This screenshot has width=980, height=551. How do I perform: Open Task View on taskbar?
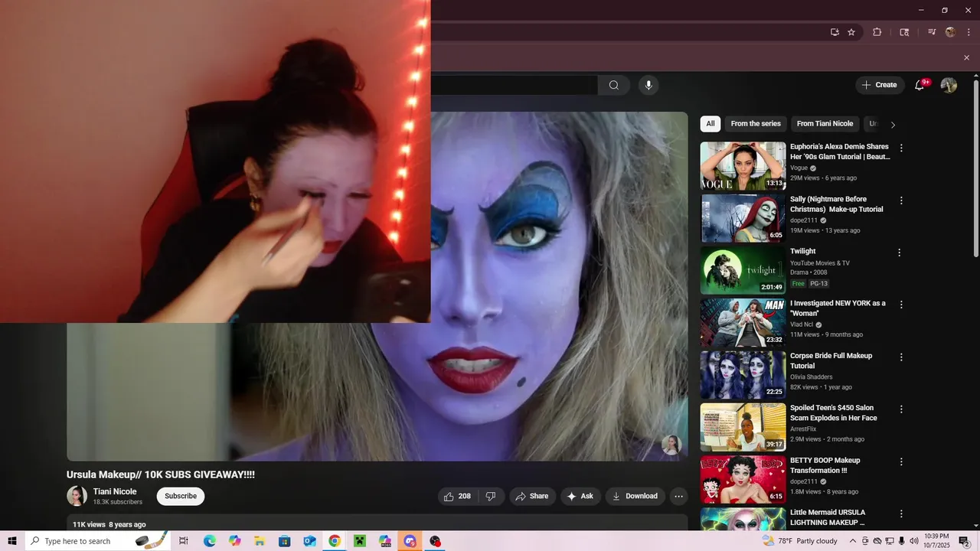[184, 541]
